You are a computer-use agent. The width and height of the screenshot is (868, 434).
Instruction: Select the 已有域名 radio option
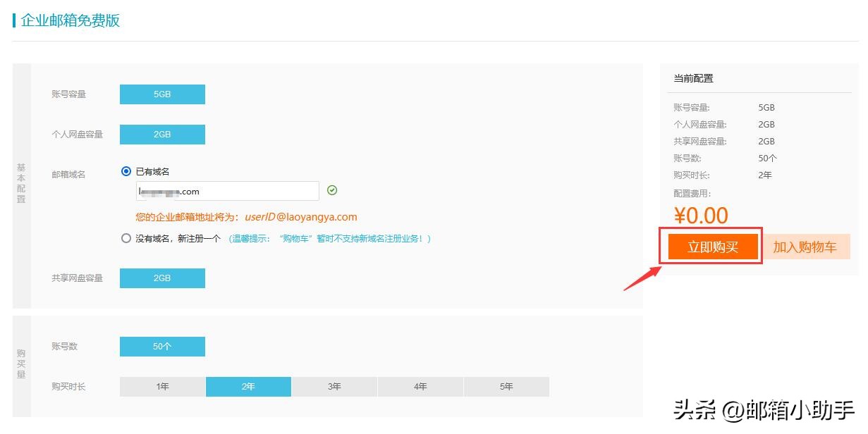(x=126, y=170)
